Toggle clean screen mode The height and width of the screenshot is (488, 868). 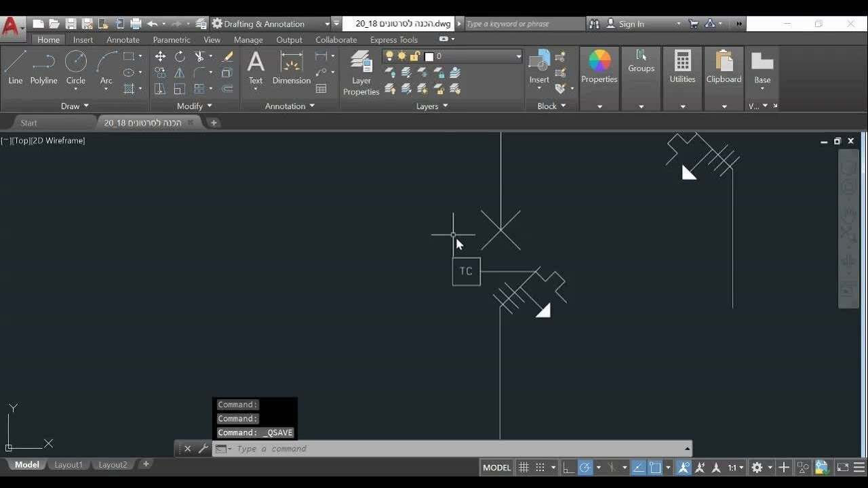coord(843,468)
